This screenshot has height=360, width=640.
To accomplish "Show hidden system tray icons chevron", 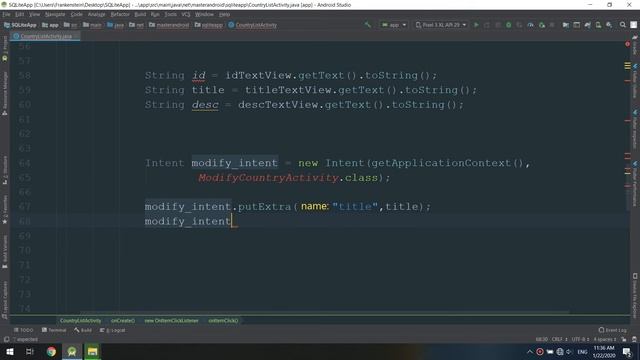I will click(529, 351).
